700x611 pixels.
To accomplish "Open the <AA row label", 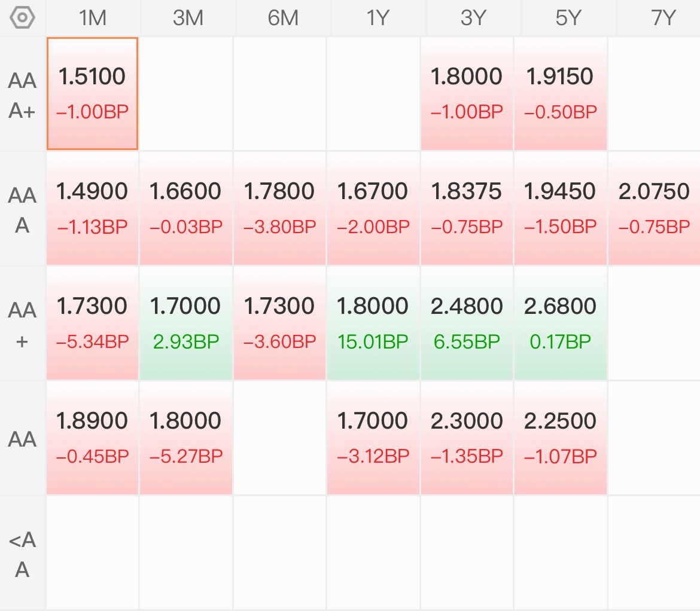I will (22, 554).
